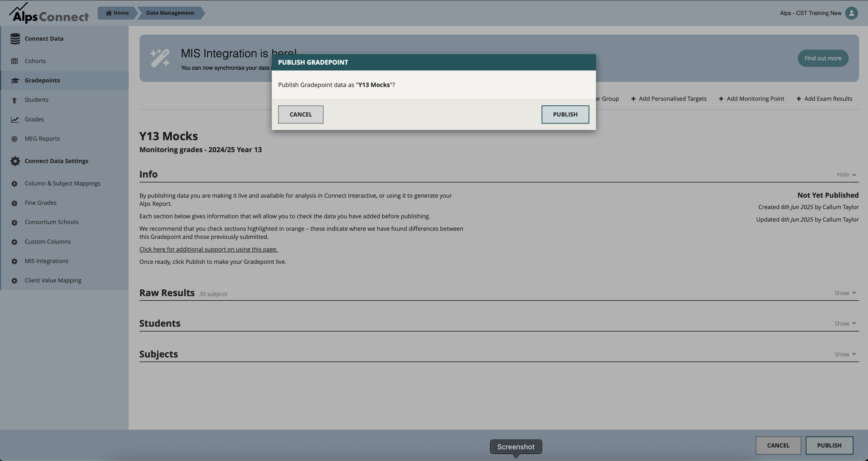
Task: Click the Publish Gradepoint dialog title bar
Action: 434,62
